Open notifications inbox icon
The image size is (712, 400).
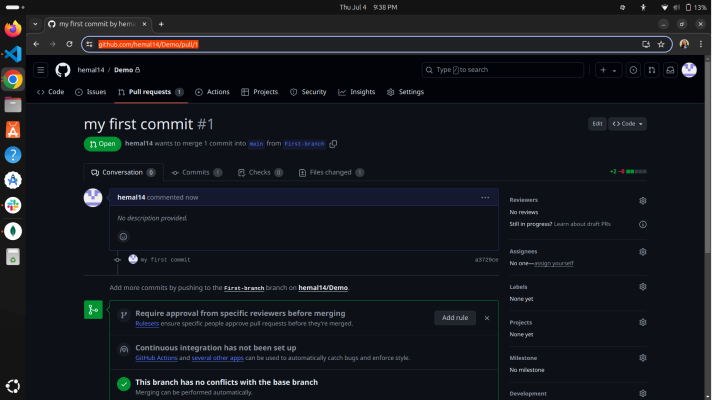(x=670, y=70)
